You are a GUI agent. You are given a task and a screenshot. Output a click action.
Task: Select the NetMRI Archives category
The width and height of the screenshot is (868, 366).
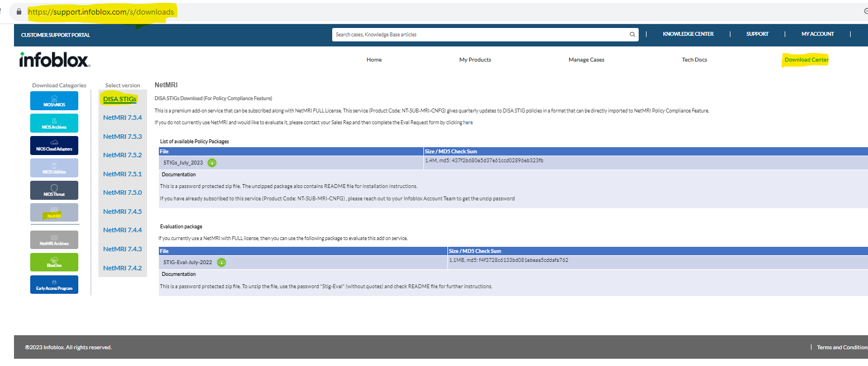pyautogui.click(x=54, y=240)
